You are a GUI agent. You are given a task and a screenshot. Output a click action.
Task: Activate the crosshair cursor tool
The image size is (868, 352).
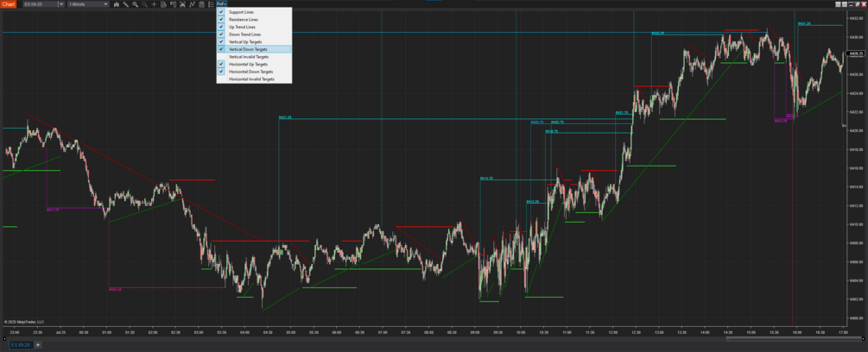pyautogui.click(x=154, y=3)
